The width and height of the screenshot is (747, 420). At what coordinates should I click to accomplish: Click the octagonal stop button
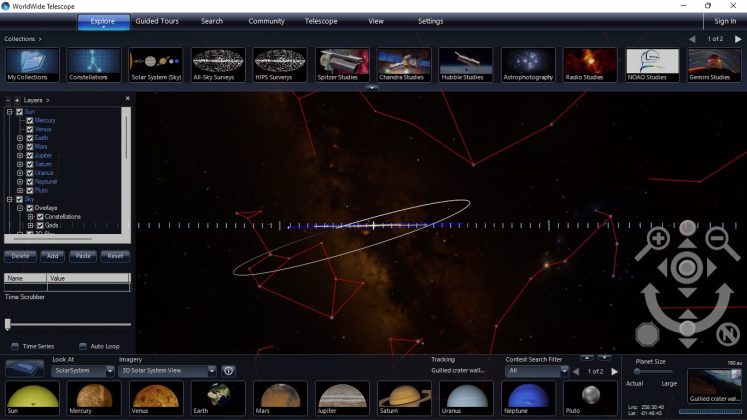[x=647, y=334]
